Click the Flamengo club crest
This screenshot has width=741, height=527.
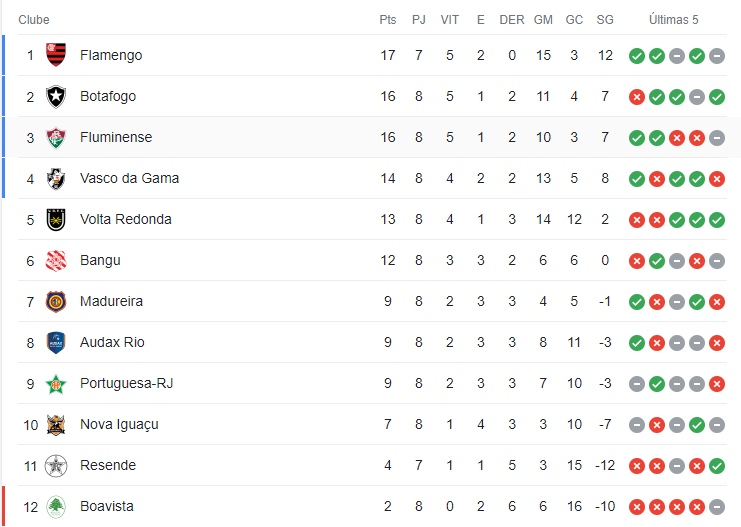pos(56,55)
